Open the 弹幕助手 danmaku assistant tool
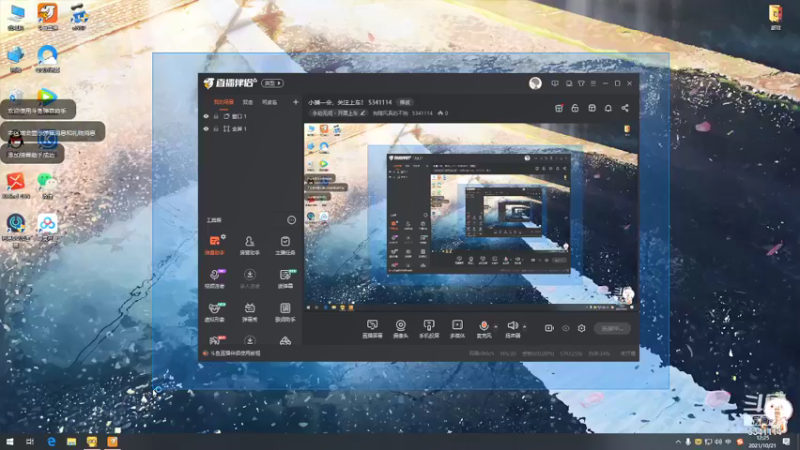The width and height of the screenshot is (800, 450). point(215,245)
